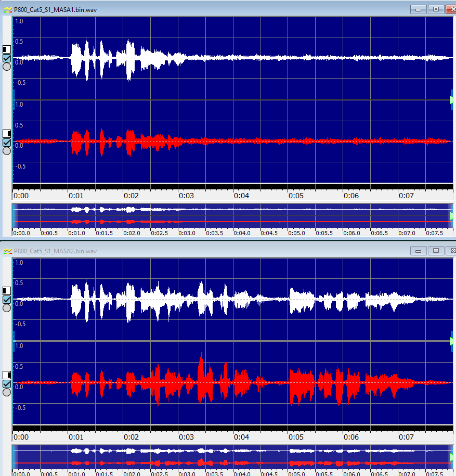Image resolution: width=456 pixels, height=476 pixels.
Task: Toggle the MASA2 red channel checkbox
Action: tap(7, 384)
